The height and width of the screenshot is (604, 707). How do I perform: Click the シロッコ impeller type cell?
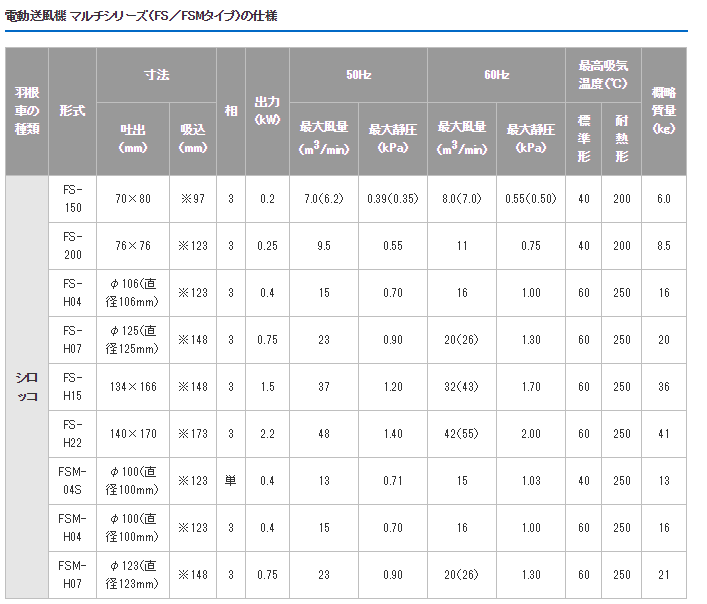(27, 388)
